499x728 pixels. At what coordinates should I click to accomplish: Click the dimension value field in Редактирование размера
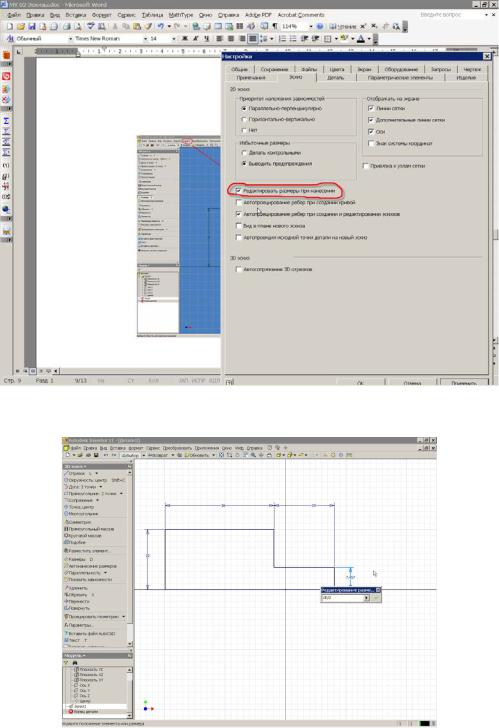point(342,598)
